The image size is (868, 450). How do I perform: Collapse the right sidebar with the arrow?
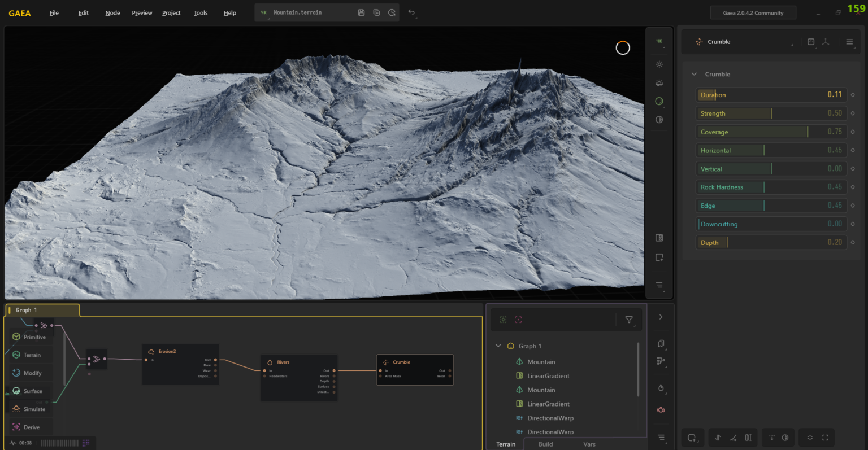tap(661, 317)
